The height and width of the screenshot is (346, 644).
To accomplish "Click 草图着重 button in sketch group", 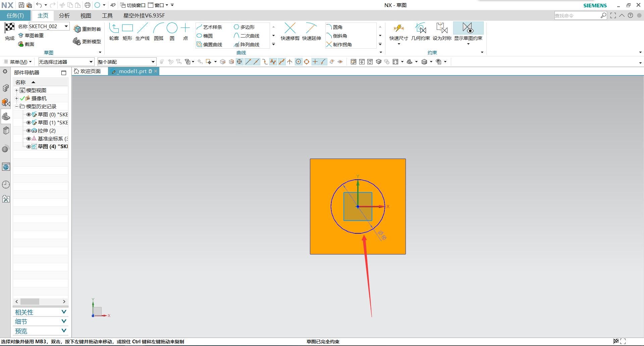I will point(31,36).
